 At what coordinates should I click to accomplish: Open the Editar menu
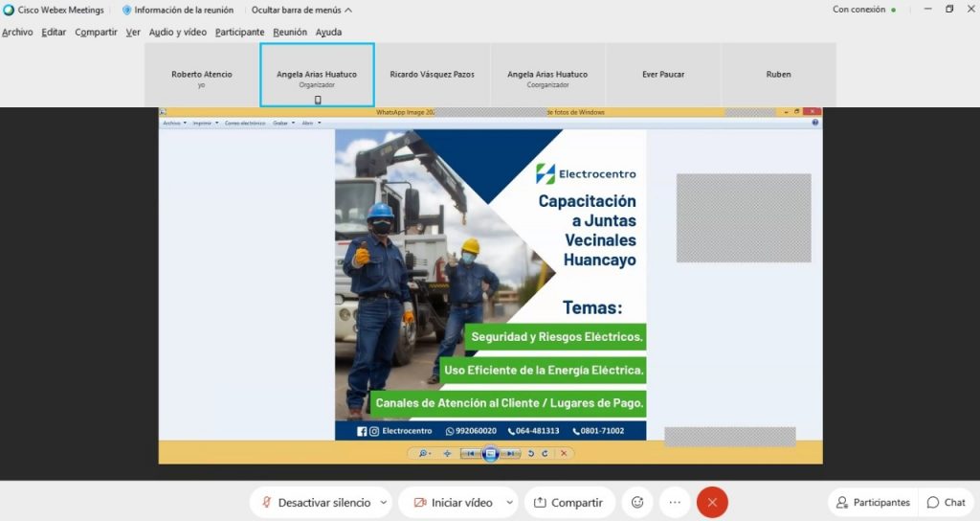click(x=54, y=32)
